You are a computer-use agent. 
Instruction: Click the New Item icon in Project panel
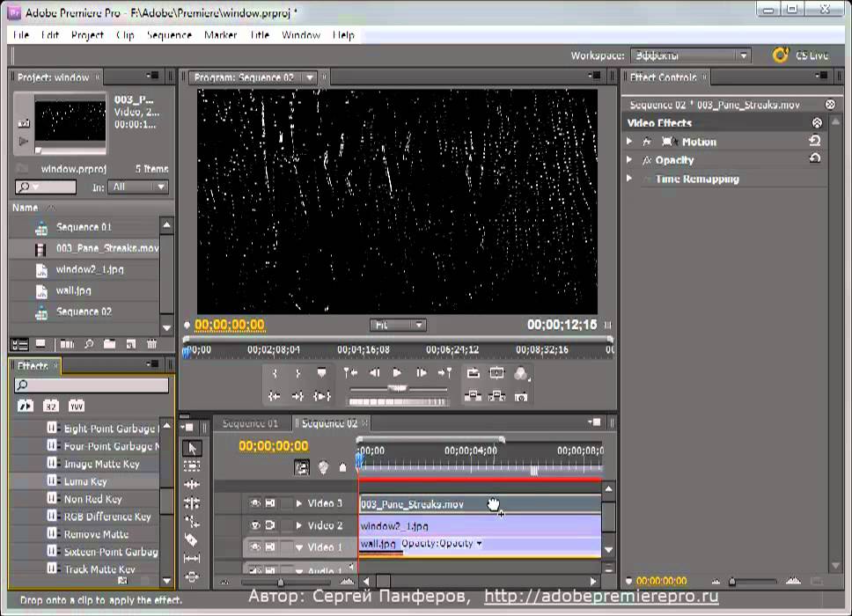coord(130,344)
